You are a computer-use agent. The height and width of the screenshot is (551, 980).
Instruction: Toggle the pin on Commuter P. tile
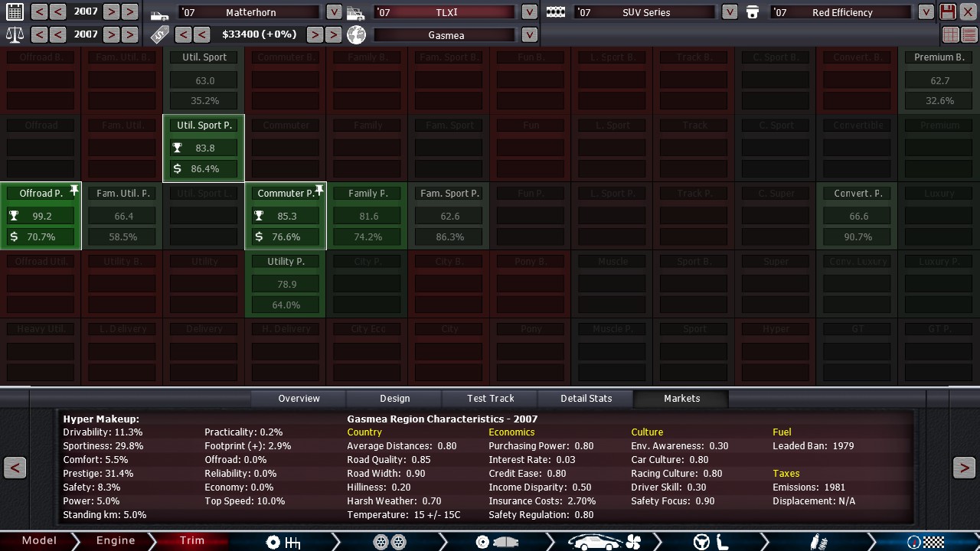[319, 191]
